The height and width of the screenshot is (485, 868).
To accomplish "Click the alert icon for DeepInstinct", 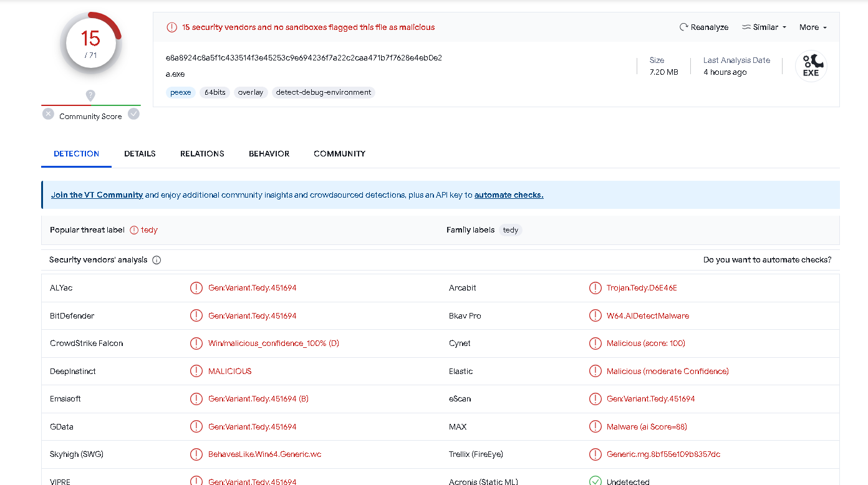I will point(196,371).
